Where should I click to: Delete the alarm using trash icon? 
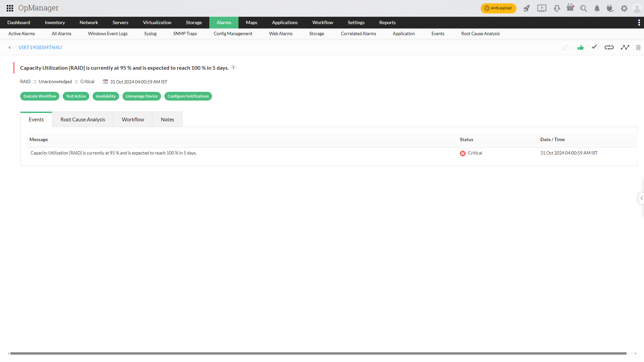coord(638,47)
